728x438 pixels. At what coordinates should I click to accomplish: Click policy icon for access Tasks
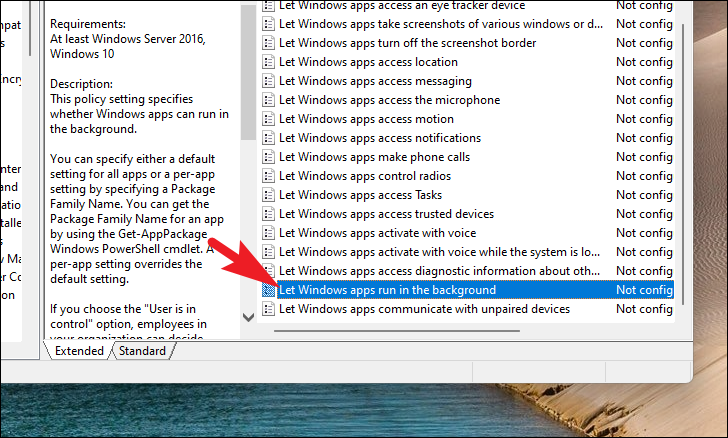coord(268,196)
